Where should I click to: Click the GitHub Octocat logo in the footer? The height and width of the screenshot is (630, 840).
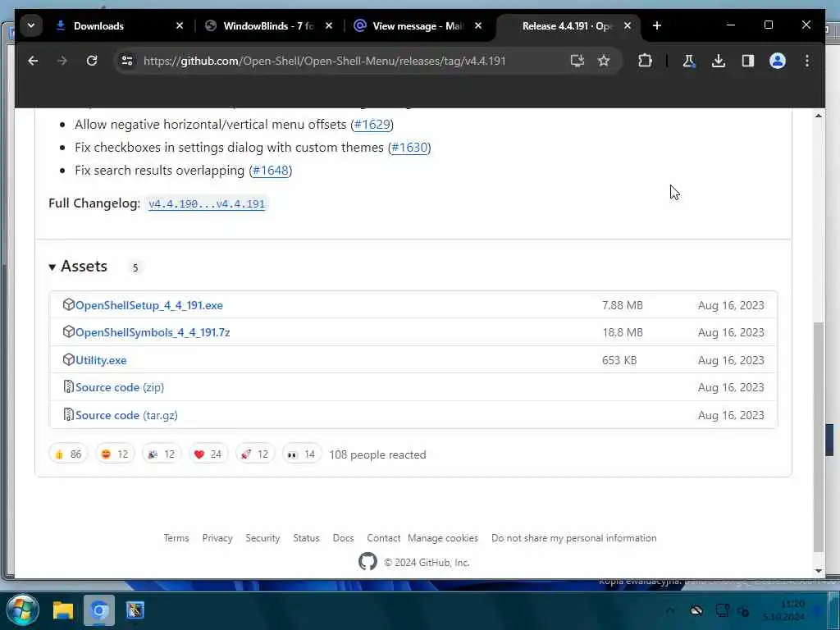[367, 562]
